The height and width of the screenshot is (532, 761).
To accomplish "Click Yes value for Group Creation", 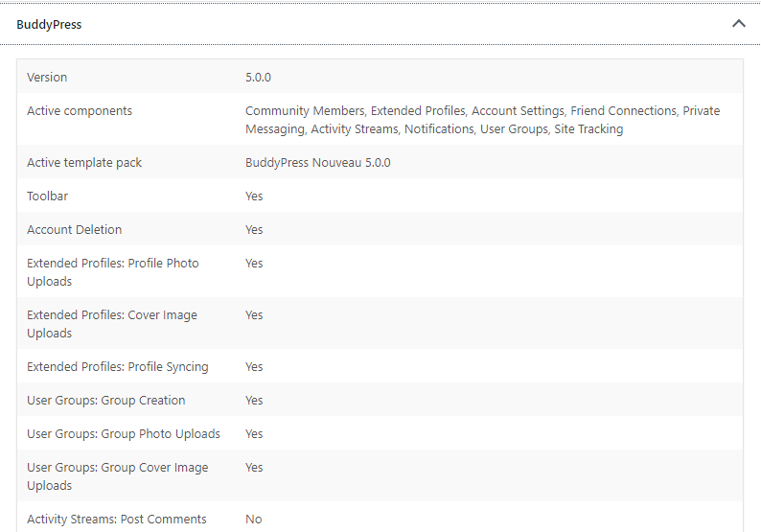I will [x=254, y=401].
